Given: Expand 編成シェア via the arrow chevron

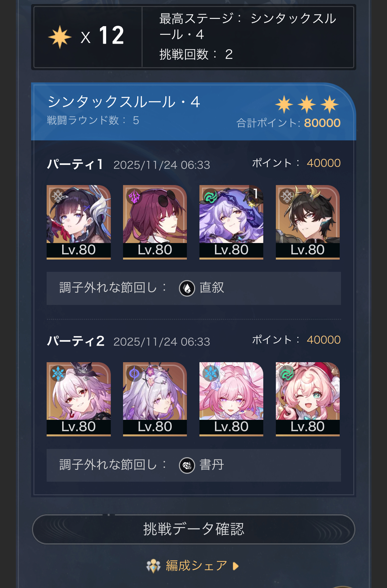Looking at the screenshot, I should [x=236, y=566].
